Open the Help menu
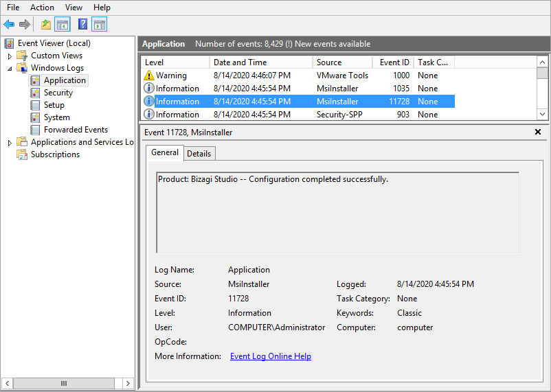The height and width of the screenshot is (392, 551). click(102, 8)
